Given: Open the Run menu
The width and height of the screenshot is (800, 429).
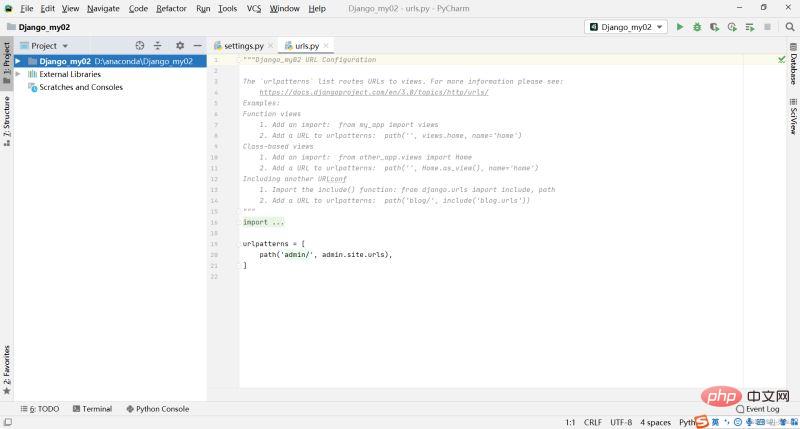Looking at the screenshot, I should click(x=203, y=9).
